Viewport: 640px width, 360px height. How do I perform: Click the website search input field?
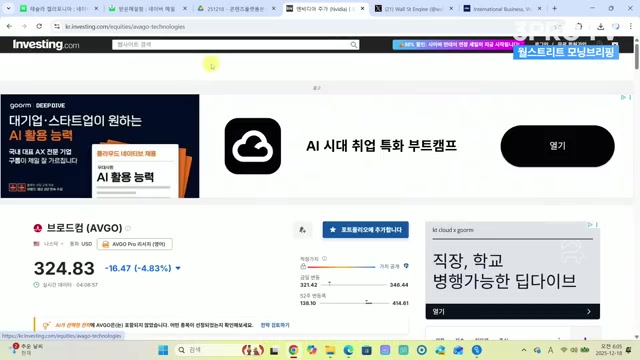click(231, 44)
